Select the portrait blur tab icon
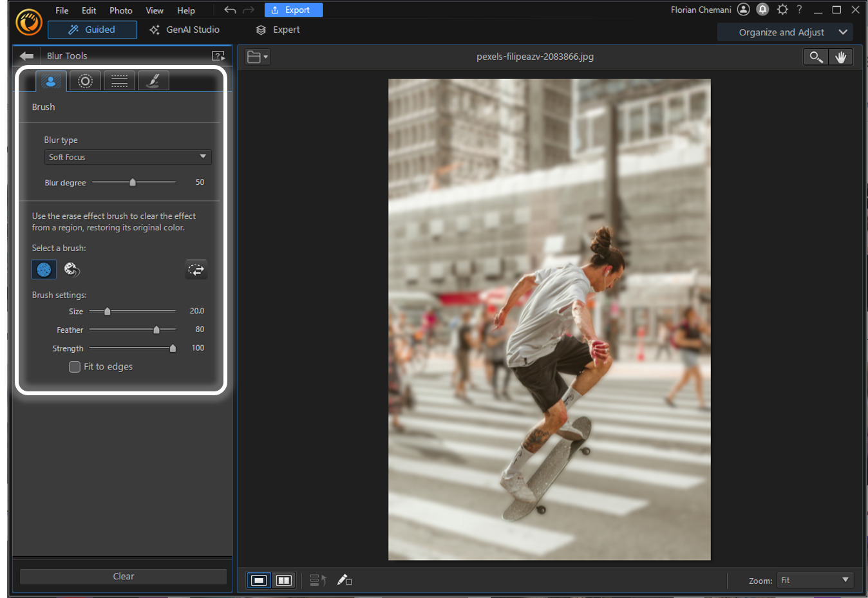 coord(51,80)
